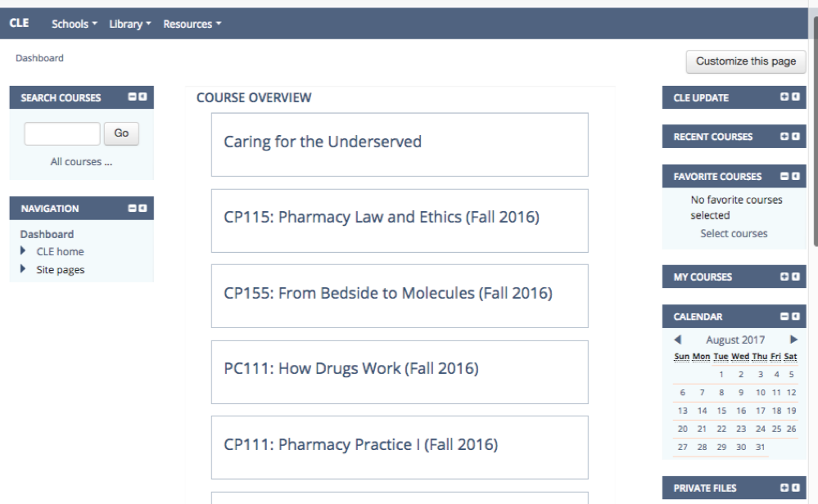The width and height of the screenshot is (818, 504).
Task: Show the CLE Update block contents
Action: coord(784,97)
